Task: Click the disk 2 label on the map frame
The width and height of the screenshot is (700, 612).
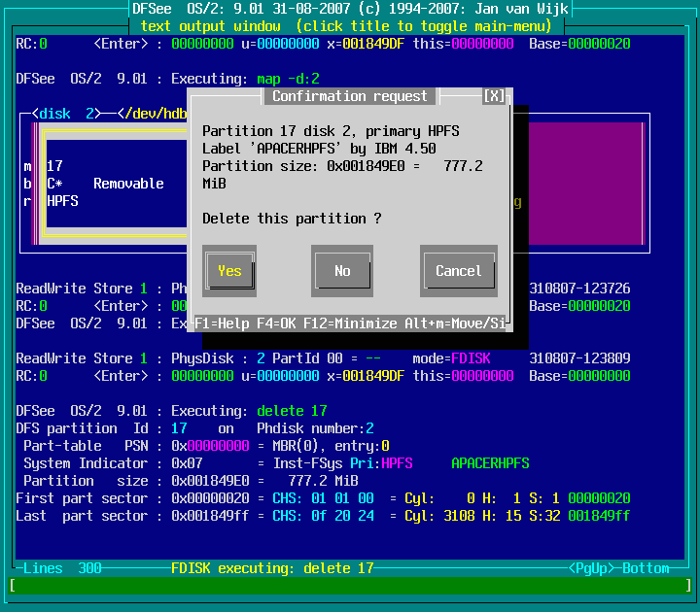Action: 66,114
